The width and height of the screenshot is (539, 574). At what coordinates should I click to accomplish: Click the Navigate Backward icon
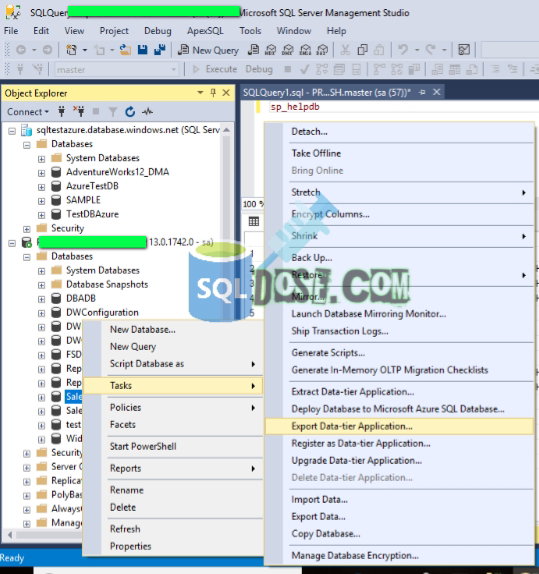[21, 49]
